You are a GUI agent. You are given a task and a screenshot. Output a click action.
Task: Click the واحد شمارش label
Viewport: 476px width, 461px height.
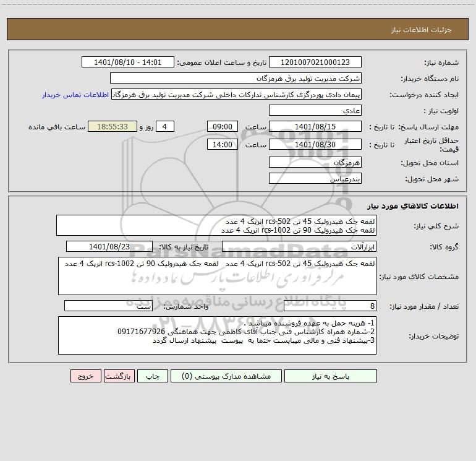(x=186, y=306)
